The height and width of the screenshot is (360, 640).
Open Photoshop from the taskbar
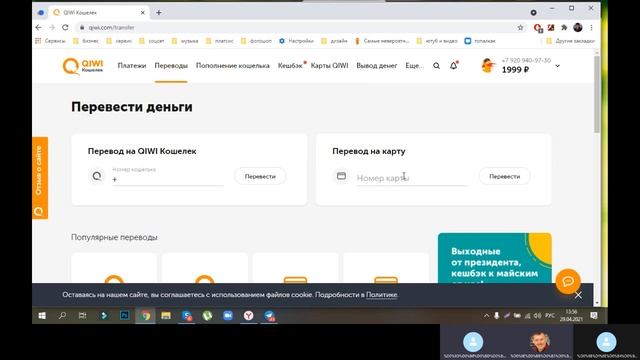click(124, 316)
